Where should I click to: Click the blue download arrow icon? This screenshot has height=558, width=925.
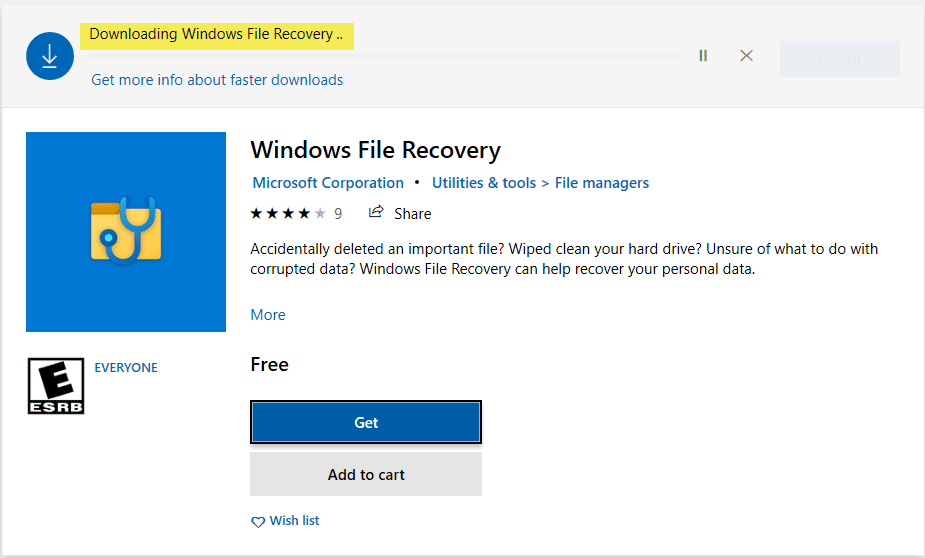click(50, 57)
